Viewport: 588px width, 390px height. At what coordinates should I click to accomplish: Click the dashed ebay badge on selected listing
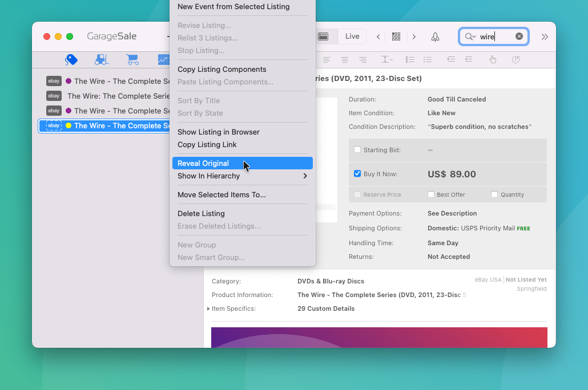click(x=54, y=125)
